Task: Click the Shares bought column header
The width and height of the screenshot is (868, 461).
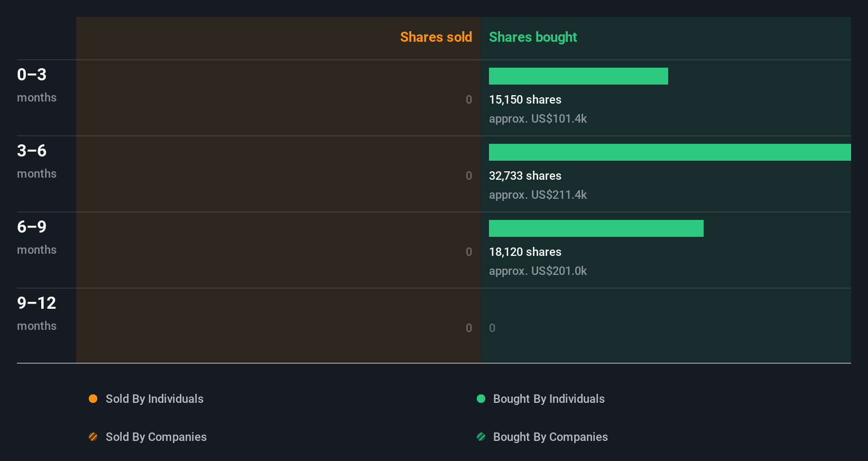Action: pyautogui.click(x=533, y=37)
